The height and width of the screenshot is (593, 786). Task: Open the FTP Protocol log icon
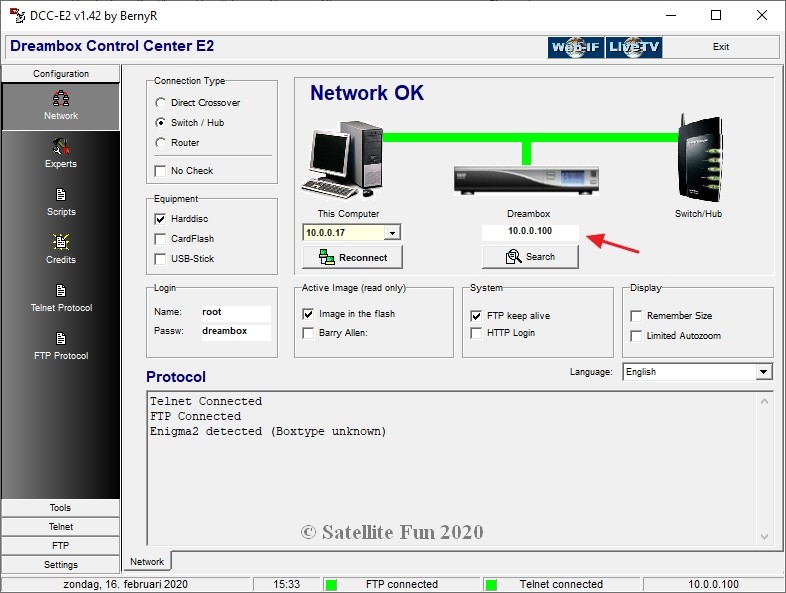point(61,338)
